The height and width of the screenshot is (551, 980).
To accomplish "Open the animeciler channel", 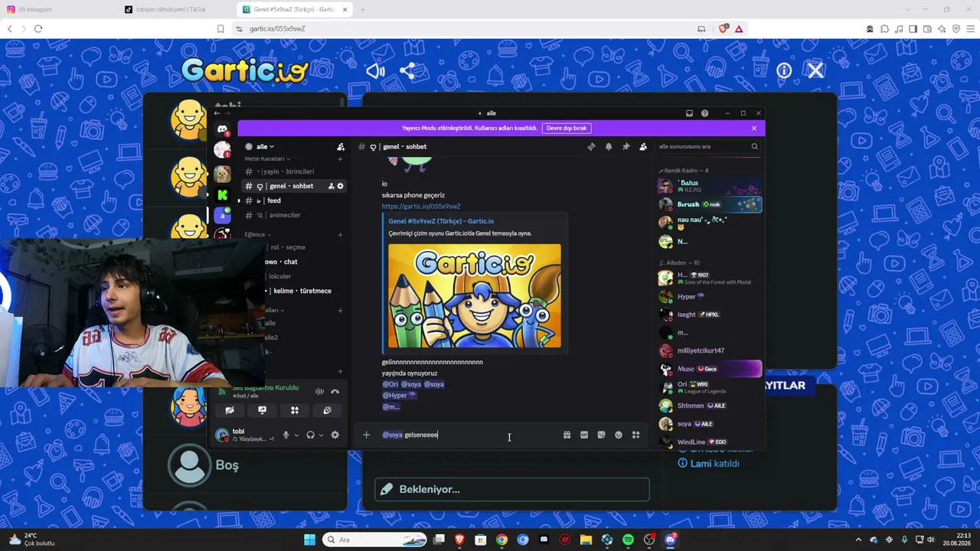I will pyautogui.click(x=294, y=215).
